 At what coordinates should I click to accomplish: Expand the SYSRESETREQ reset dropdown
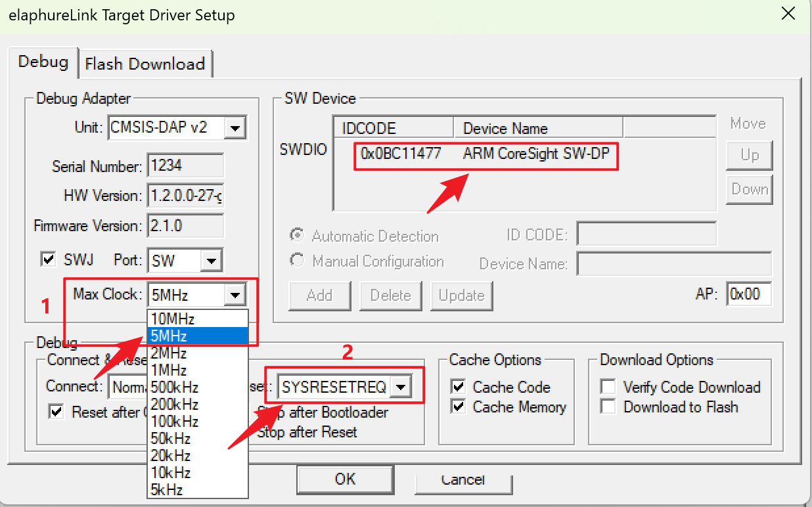(400, 387)
